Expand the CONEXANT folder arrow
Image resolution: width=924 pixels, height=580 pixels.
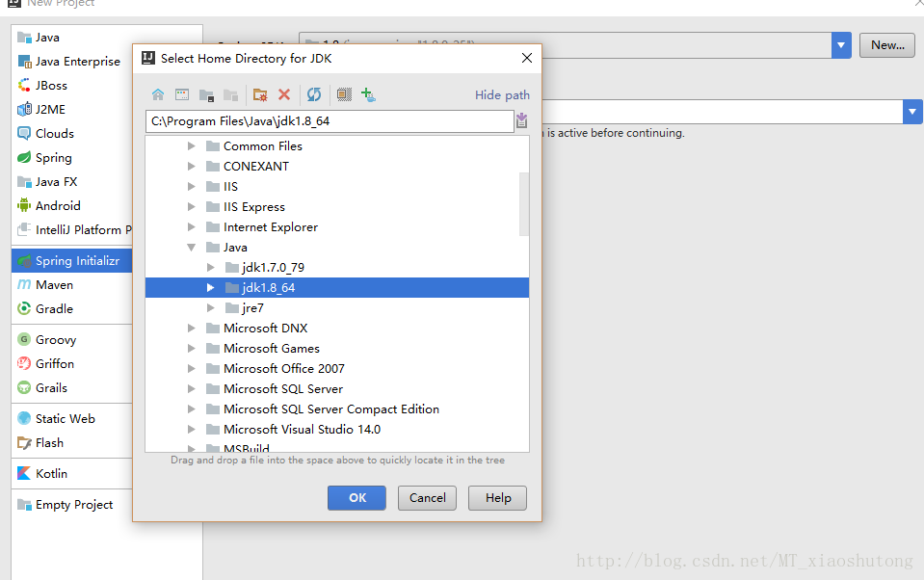tap(191, 167)
